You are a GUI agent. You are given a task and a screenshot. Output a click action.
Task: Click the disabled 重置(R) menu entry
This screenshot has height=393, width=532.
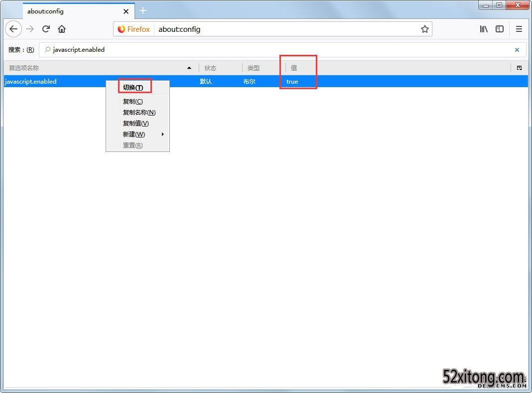click(138, 145)
